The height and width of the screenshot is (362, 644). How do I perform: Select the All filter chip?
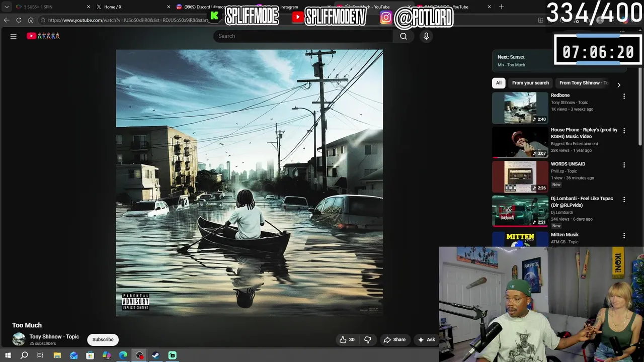pos(499,83)
